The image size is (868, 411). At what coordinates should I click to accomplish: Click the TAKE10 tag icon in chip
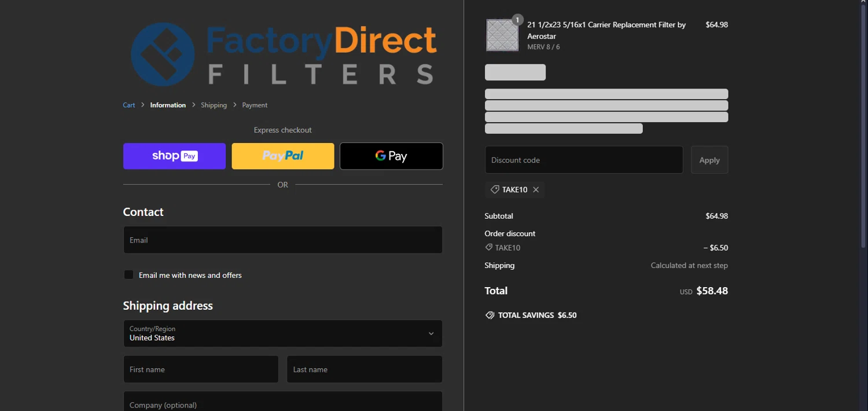(495, 190)
